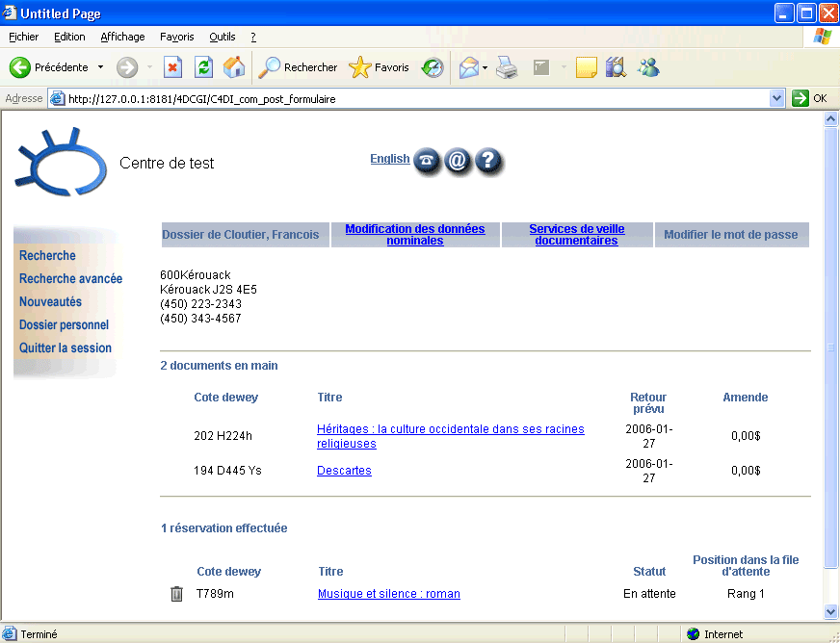Open the Affichage menu

pyautogui.click(x=122, y=37)
